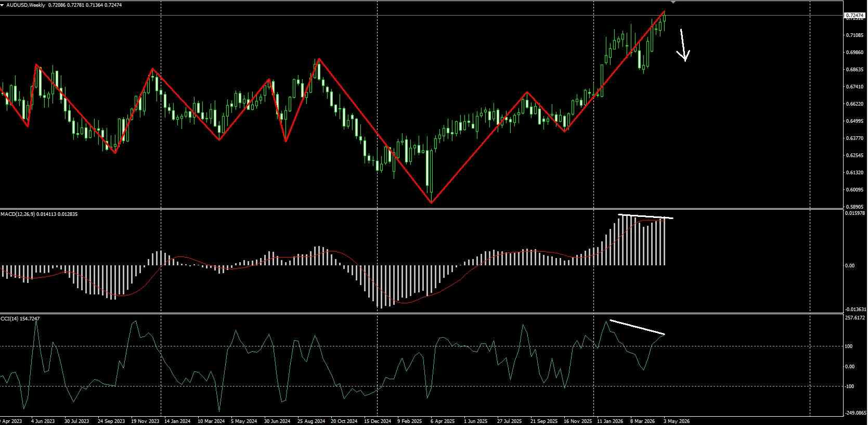The height and width of the screenshot is (425, 868).
Task: Click the 14 Jan 2024 date label
Action: pyautogui.click(x=177, y=421)
